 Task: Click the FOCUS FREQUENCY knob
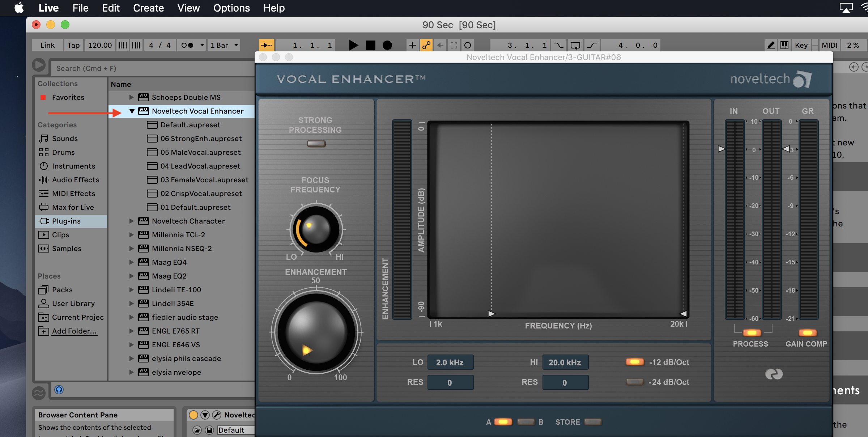tap(316, 229)
